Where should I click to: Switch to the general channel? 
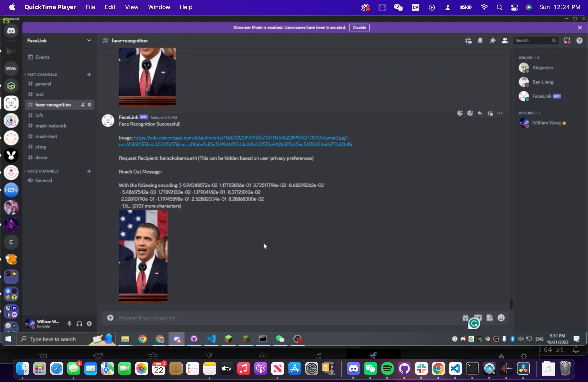[59, 84]
